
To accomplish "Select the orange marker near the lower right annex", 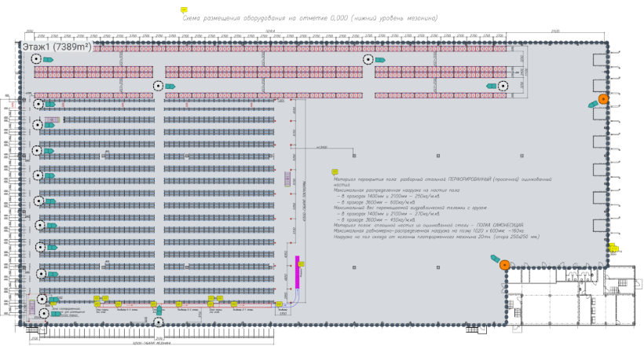I will [x=503, y=264].
